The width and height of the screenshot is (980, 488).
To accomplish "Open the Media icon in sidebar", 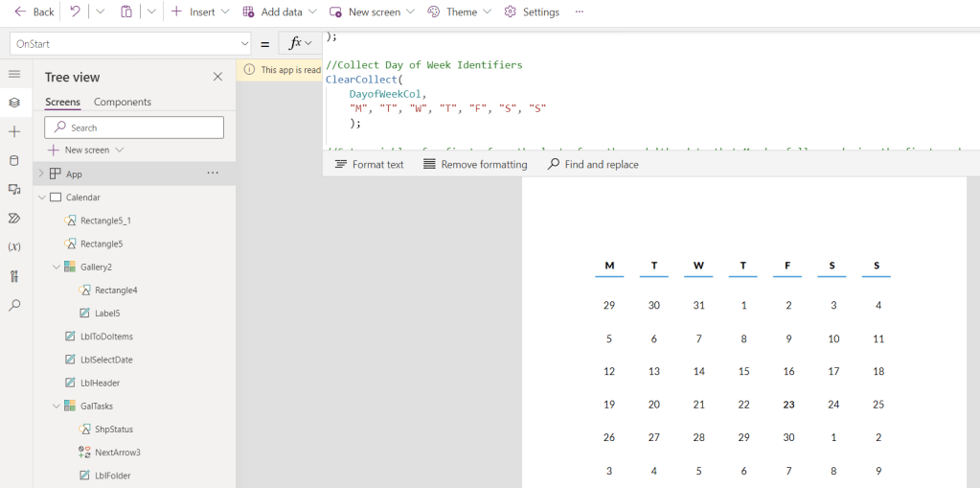I will click(x=14, y=190).
